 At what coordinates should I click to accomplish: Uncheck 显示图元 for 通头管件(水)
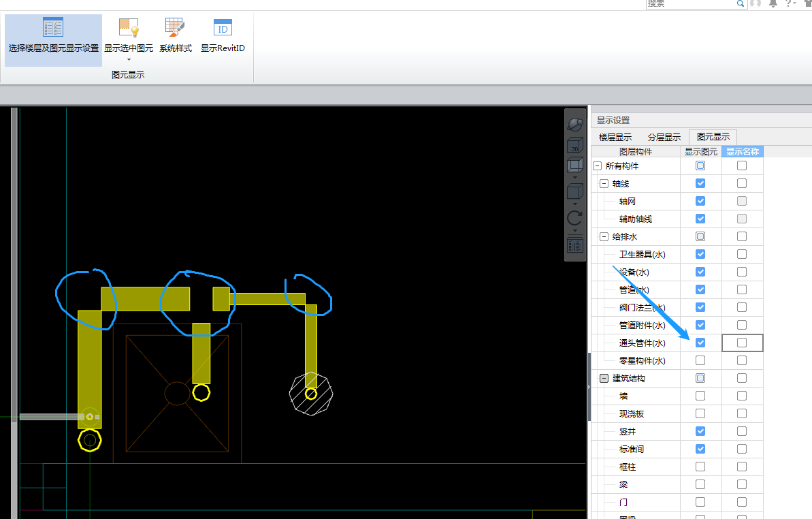(700, 343)
